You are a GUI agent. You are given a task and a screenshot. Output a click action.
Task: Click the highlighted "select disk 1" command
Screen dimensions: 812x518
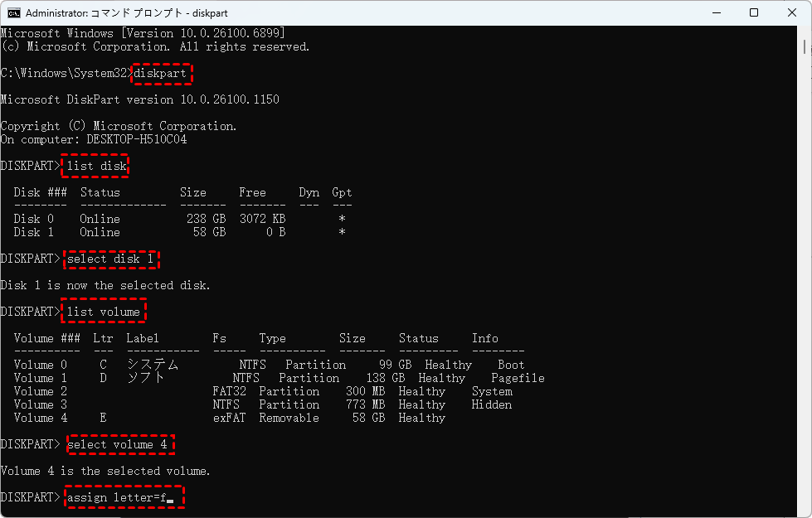pos(109,259)
